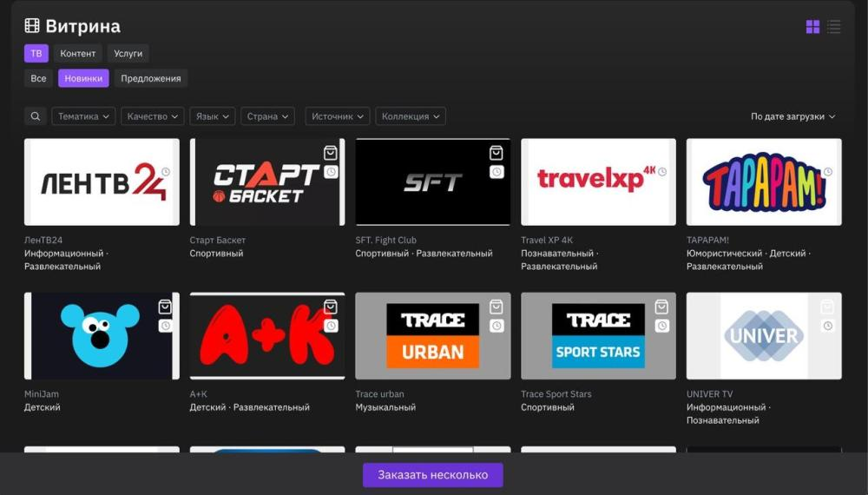Expand the Качество dropdown

(x=153, y=116)
